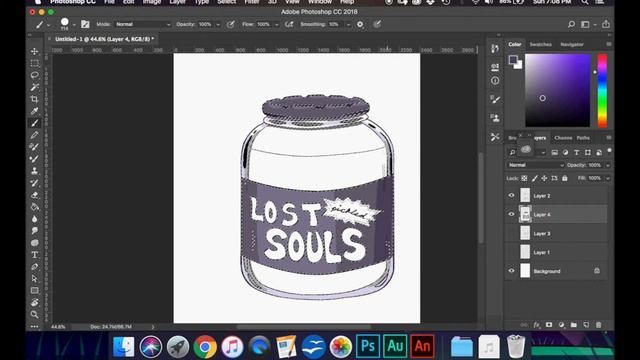
Task: Select the Pencil tool
Action: (x=35, y=135)
